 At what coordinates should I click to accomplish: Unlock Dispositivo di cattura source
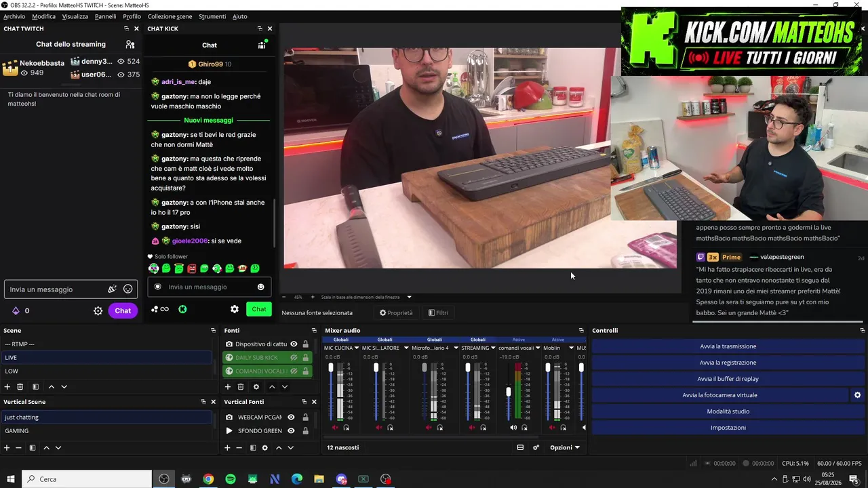[306, 344]
